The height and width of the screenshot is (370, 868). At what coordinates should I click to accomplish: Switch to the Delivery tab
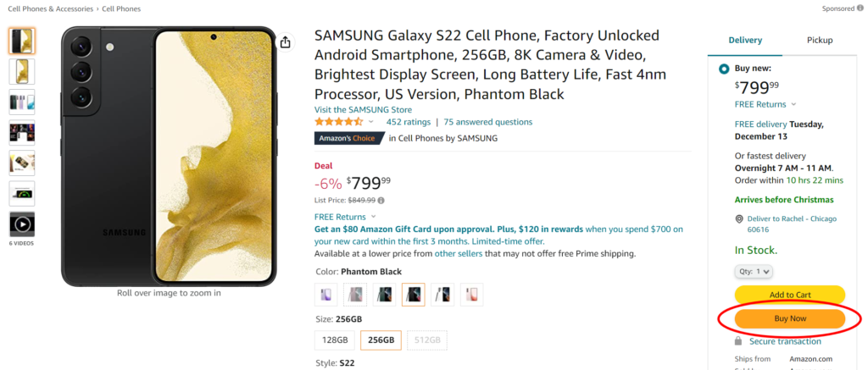click(745, 40)
